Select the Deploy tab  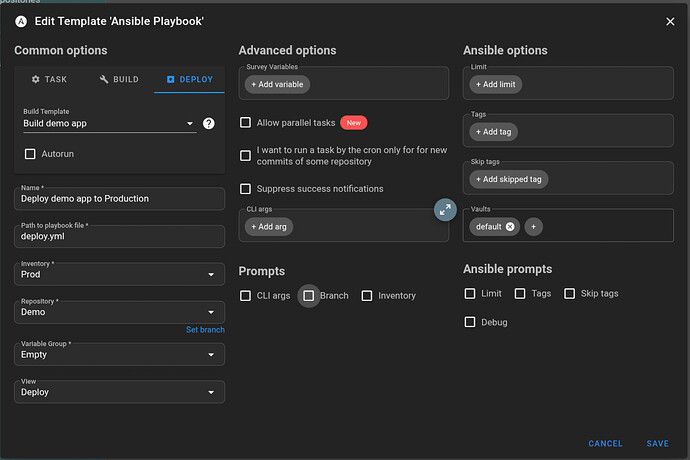coord(189,79)
